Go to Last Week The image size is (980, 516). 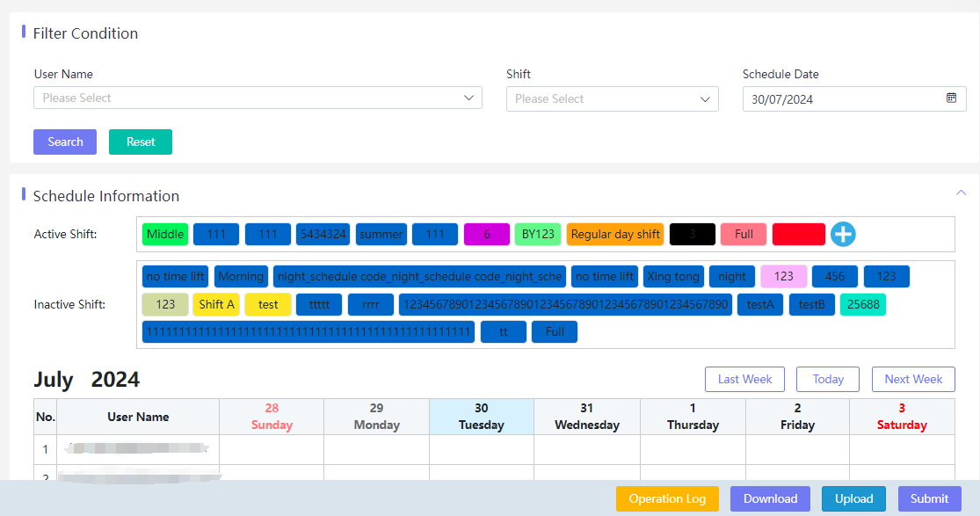pyautogui.click(x=744, y=379)
